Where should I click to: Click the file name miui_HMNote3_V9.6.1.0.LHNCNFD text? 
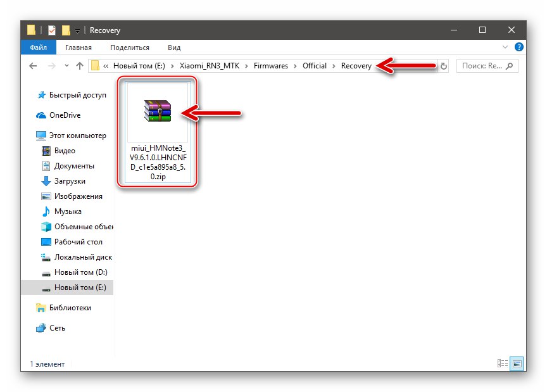[158, 162]
